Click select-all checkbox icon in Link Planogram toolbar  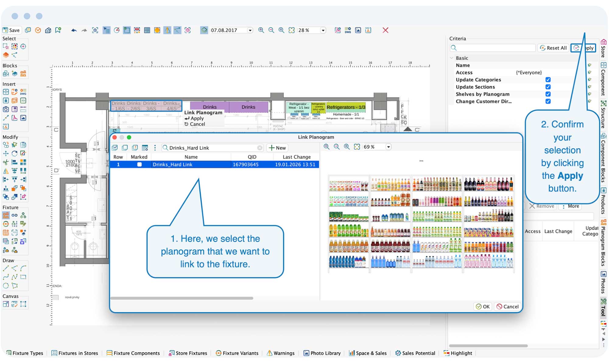(x=115, y=148)
